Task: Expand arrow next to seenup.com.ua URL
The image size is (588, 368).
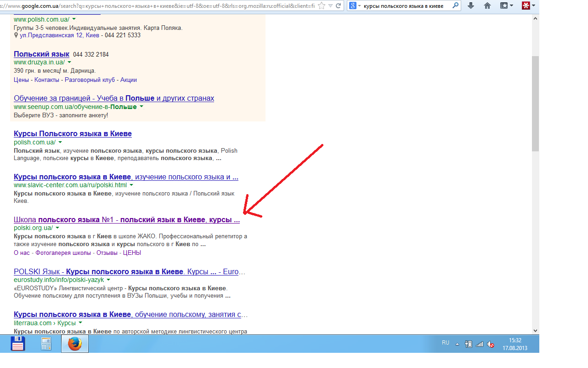Action: [141, 107]
